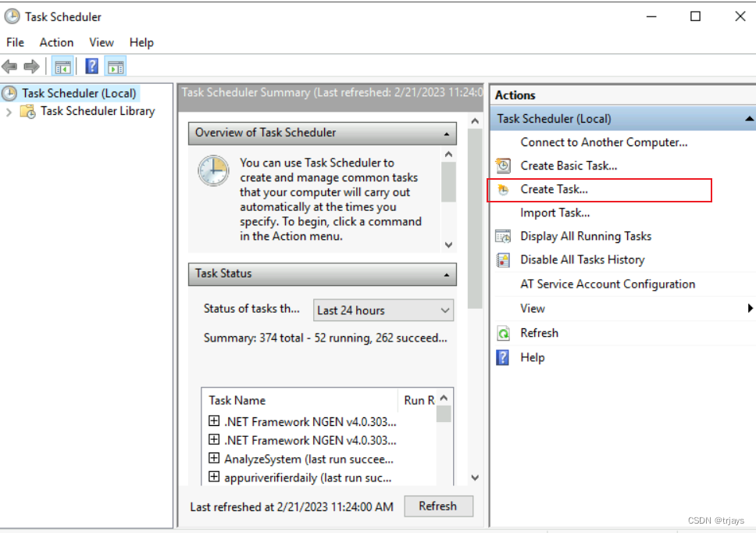Screen dimensions: 756x533
Task: Click the Task Scheduler title bar clock icon
Action: coord(12,16)
